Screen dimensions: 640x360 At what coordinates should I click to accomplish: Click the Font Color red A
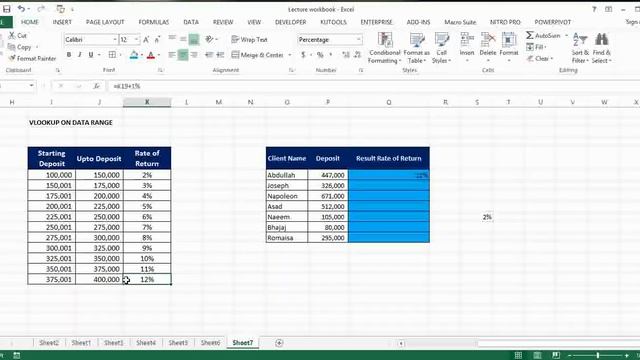151,55
